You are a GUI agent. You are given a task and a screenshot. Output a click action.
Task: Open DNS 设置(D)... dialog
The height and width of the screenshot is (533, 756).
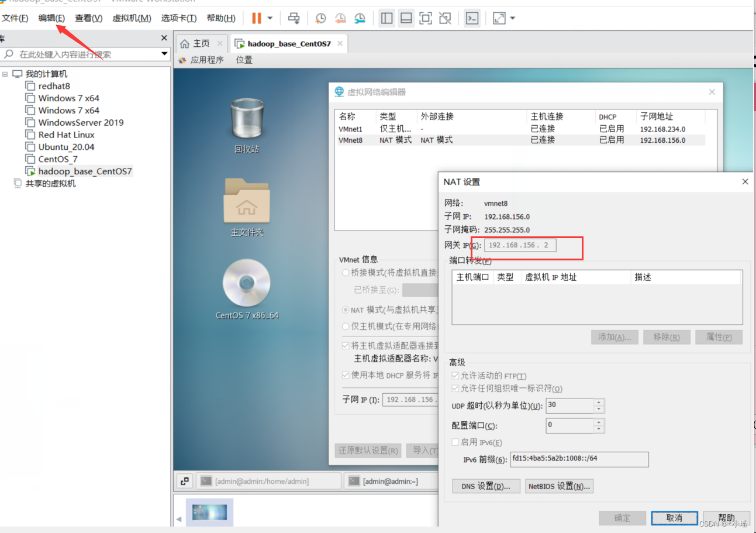coord(486,486)
